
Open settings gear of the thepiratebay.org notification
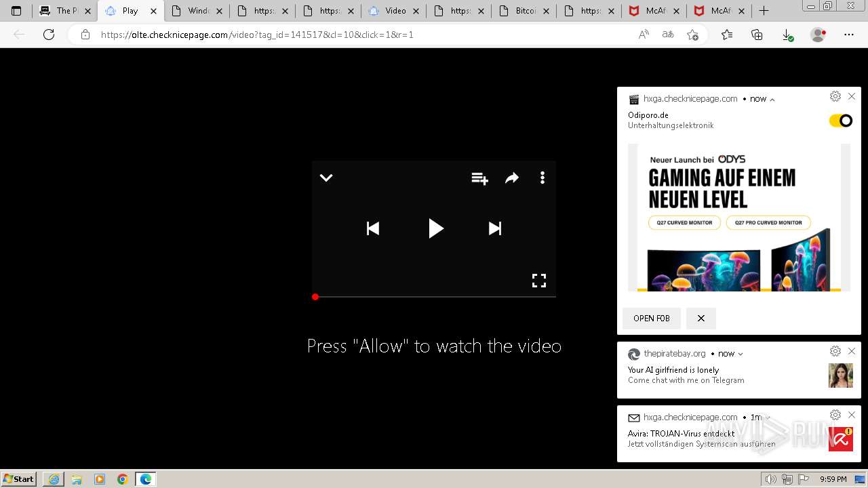[835, 351]
